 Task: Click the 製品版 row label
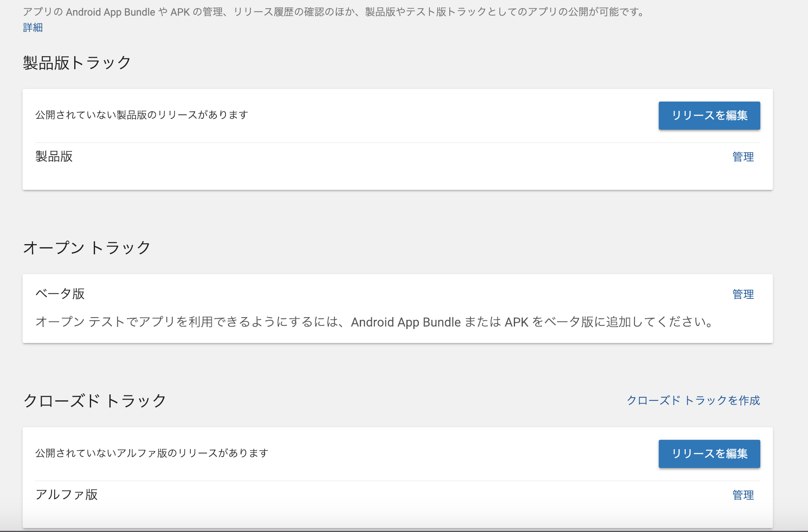coord(54,157)
